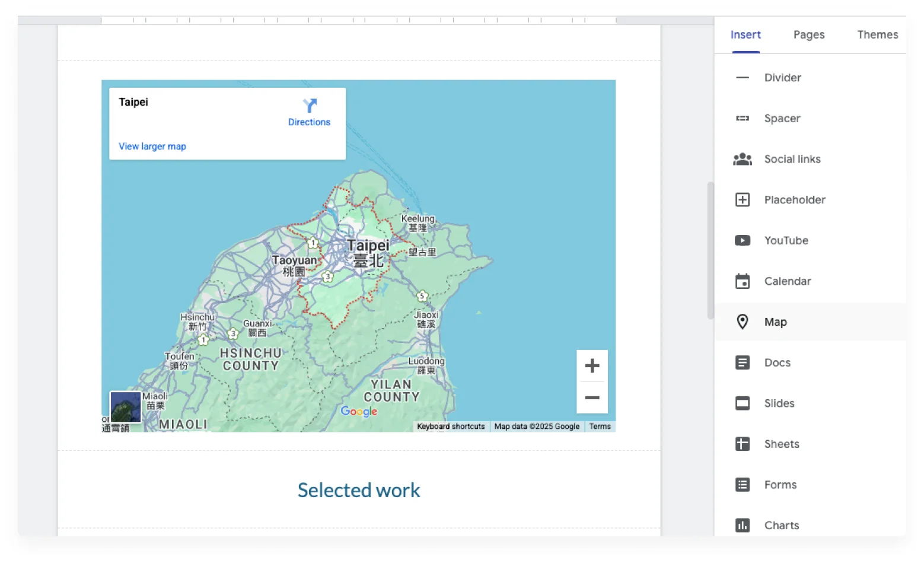The width and height of the screenshot is (924, 563).
Task: Click the Taoyuan label on map
Action: 294,266
